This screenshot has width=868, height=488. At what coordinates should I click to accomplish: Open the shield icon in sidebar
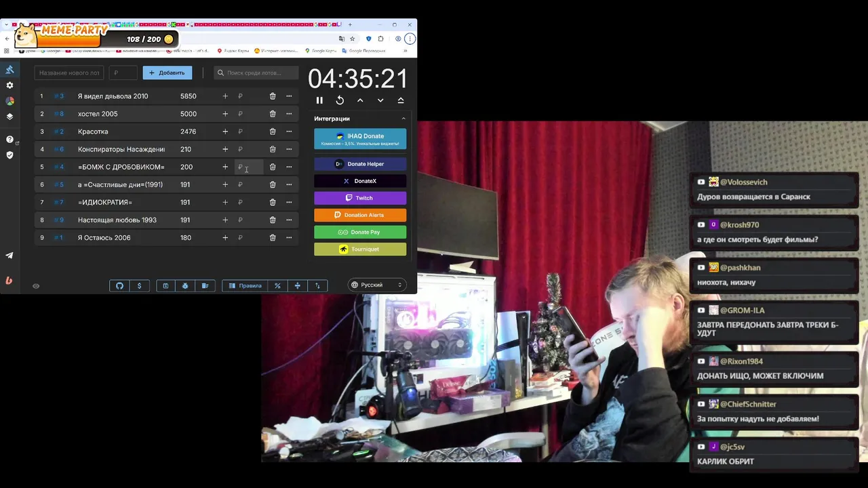point(9,155)
